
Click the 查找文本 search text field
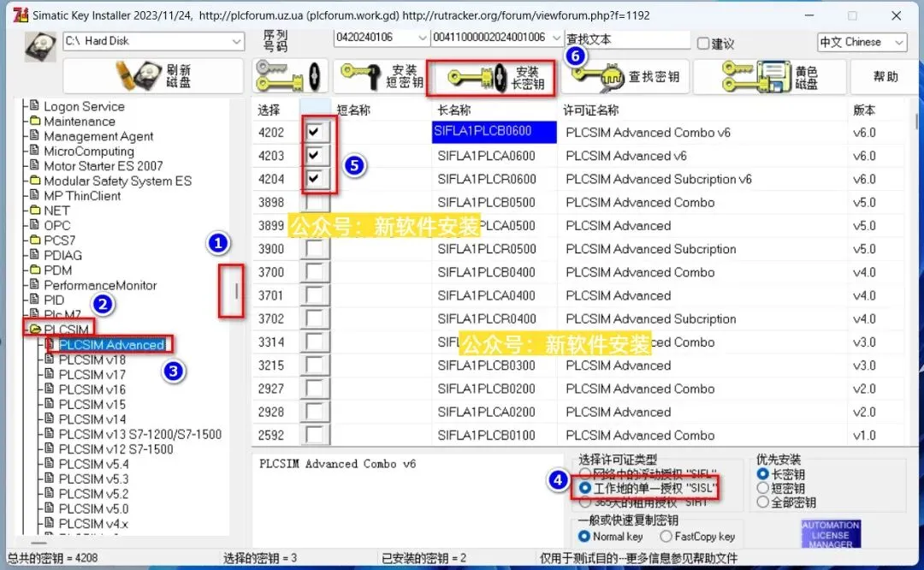627,39
